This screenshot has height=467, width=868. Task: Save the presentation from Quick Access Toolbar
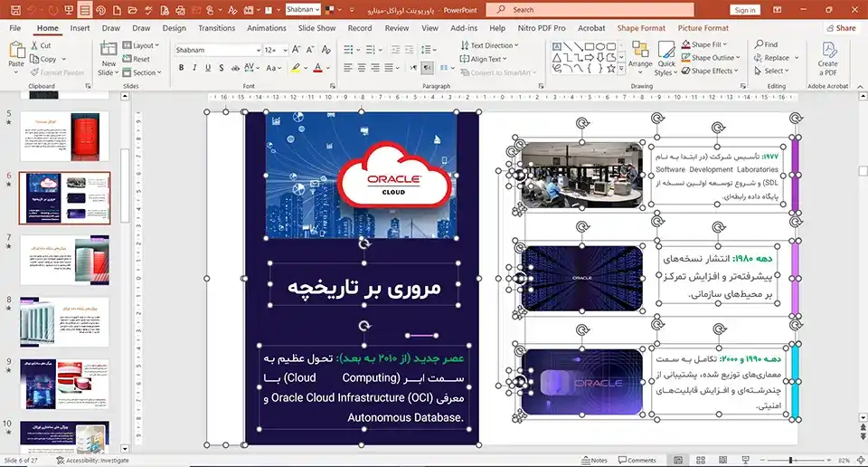tap(15, 10)
